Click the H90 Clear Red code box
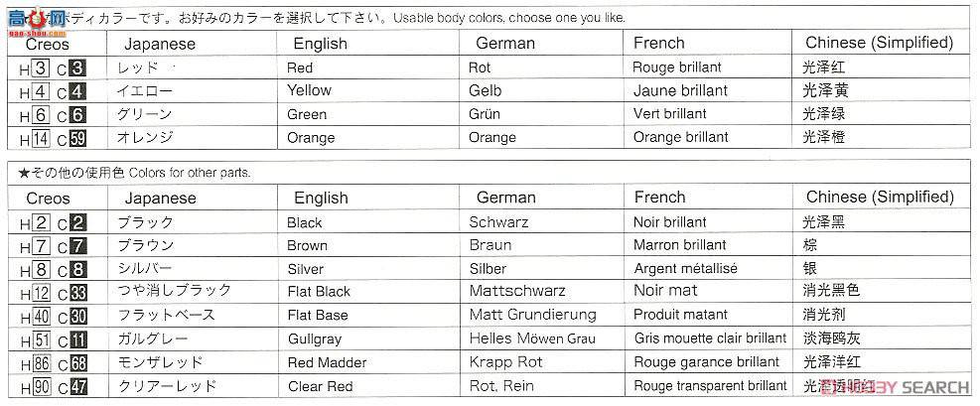Viewport: 980px width, 406px height. tap(41, 387)
